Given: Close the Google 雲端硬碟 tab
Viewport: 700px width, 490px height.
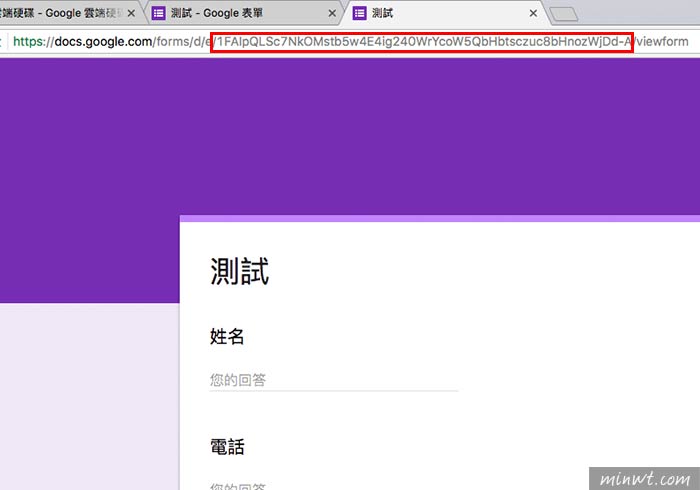Looking at the screenshot, I should coord(131,13).
